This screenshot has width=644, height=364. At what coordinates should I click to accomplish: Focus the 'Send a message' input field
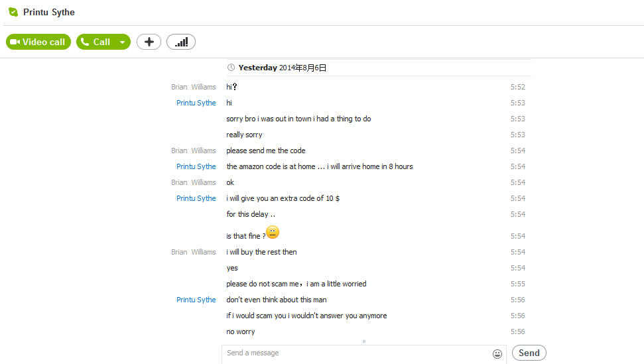[357, 353]
